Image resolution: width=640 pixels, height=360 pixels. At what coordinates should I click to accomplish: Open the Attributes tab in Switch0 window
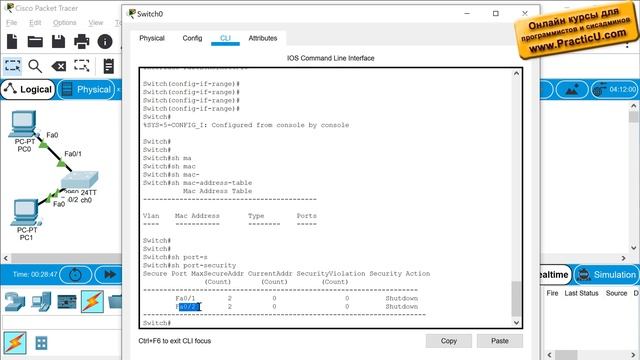click(263, 38)
